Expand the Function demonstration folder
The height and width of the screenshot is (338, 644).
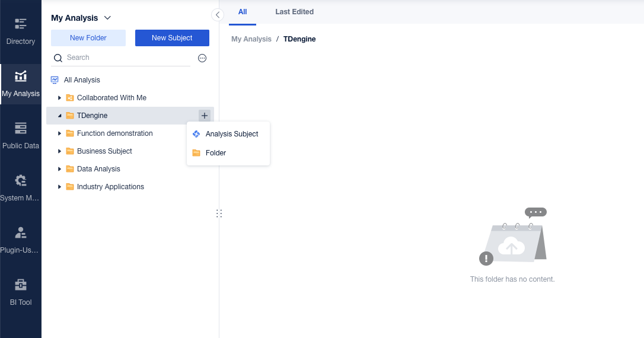pos(59,133)
